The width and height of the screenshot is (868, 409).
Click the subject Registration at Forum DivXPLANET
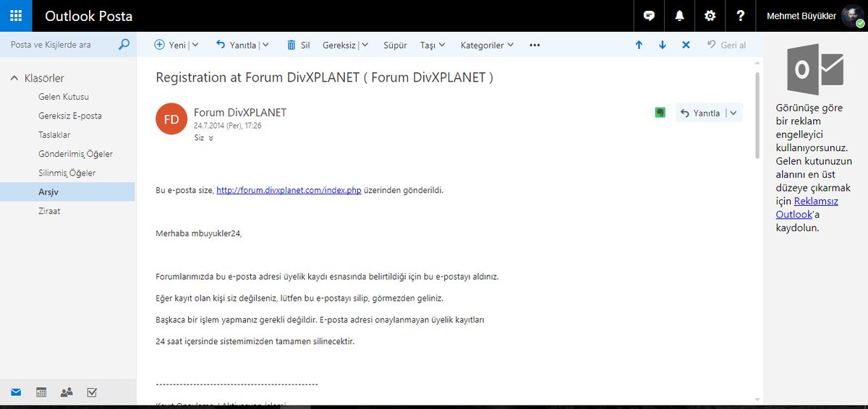tap(325, 77)
